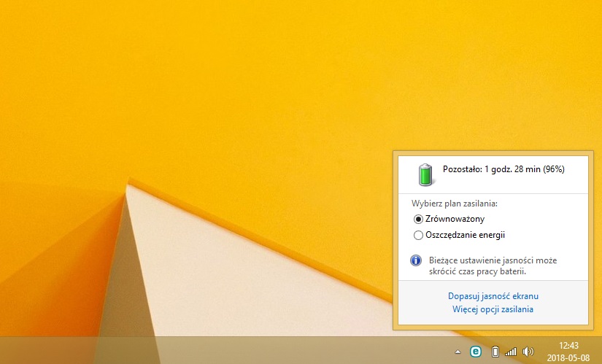This screenshot has width=602, height=364.
Task: Show hidden tray icons arrow
Action: click(x=458, y=352)
